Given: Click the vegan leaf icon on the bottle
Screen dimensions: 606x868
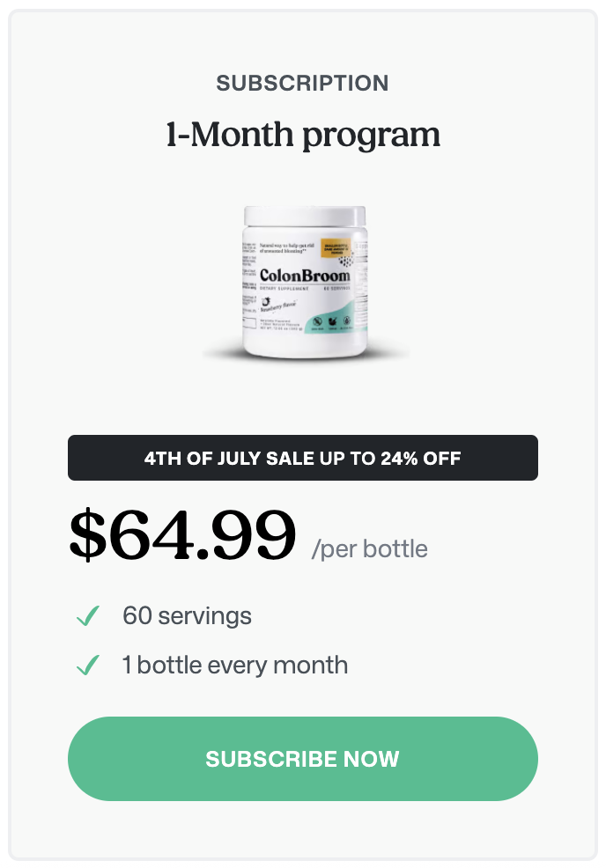Looking at the screenshot, I should click(332, 321).
